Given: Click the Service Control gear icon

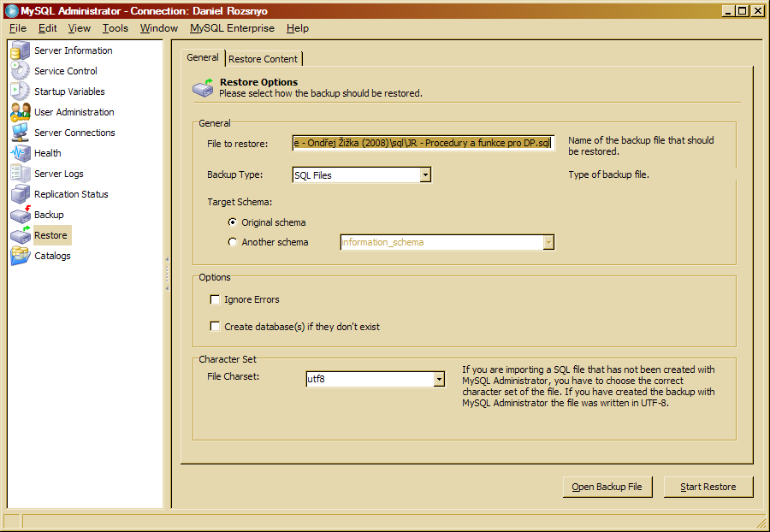Looking at the screenshot, I should (21, 71).
